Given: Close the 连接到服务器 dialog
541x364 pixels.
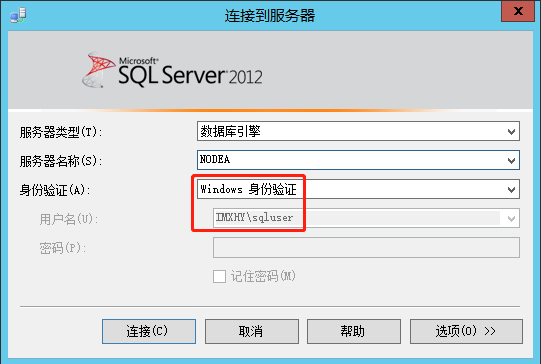Looking at the screenshot, I should click(518, 11).
